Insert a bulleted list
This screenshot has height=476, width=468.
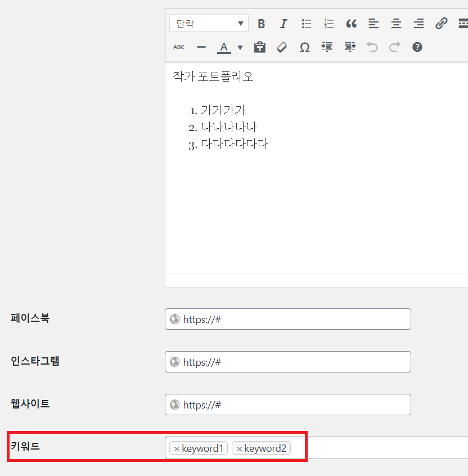[x=306, y=24]
